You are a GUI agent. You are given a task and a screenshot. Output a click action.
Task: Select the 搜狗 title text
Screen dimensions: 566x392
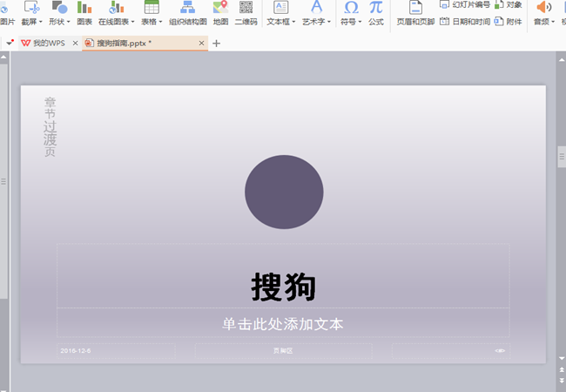[283, 287]
